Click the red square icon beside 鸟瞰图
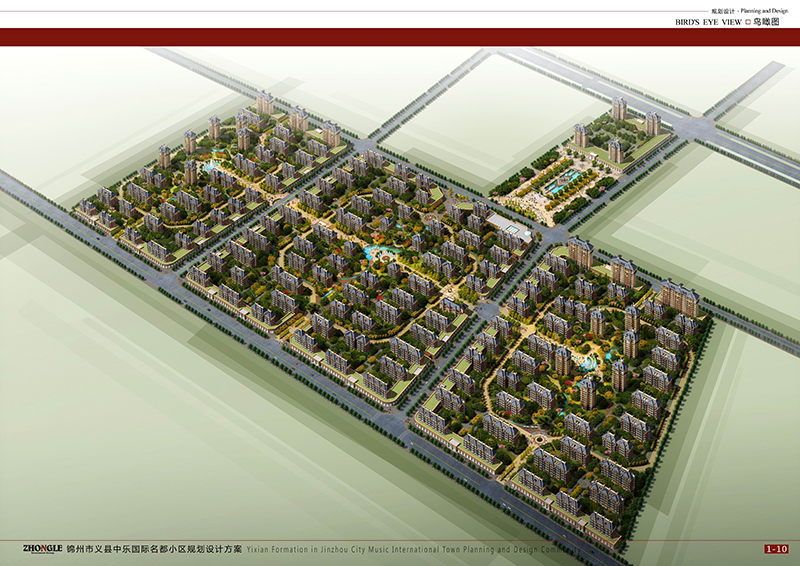 (747, 20)
